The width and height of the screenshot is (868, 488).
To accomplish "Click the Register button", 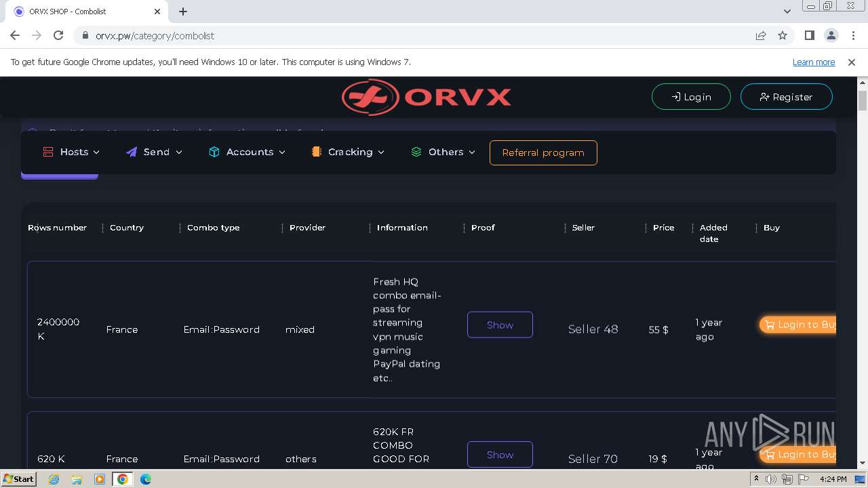I will point(786,97).
